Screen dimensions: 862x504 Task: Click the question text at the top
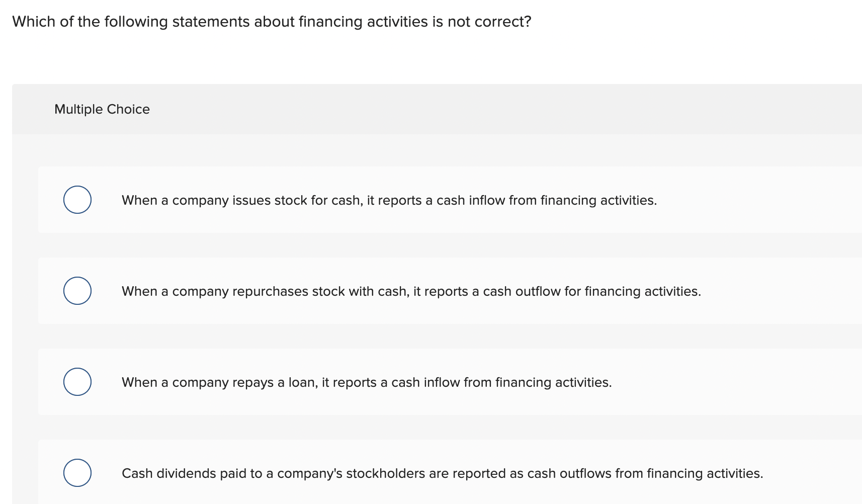pos(272,21)
